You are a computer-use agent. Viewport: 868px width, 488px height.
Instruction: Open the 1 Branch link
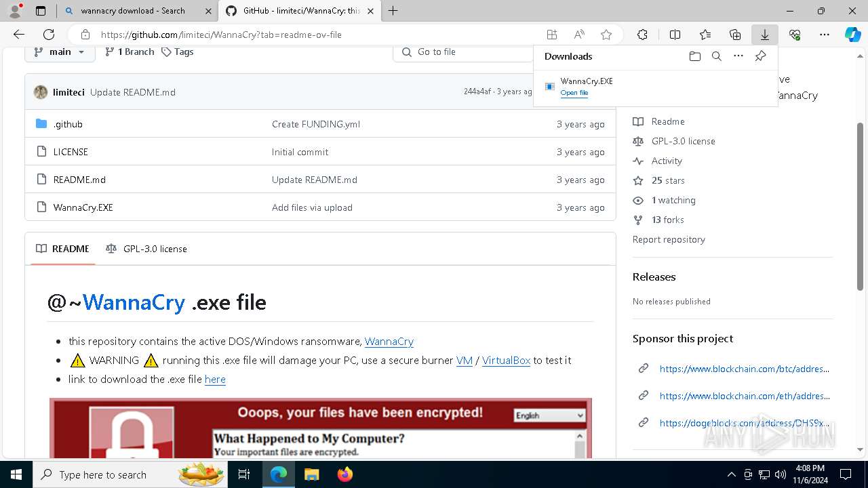(130, 52)
